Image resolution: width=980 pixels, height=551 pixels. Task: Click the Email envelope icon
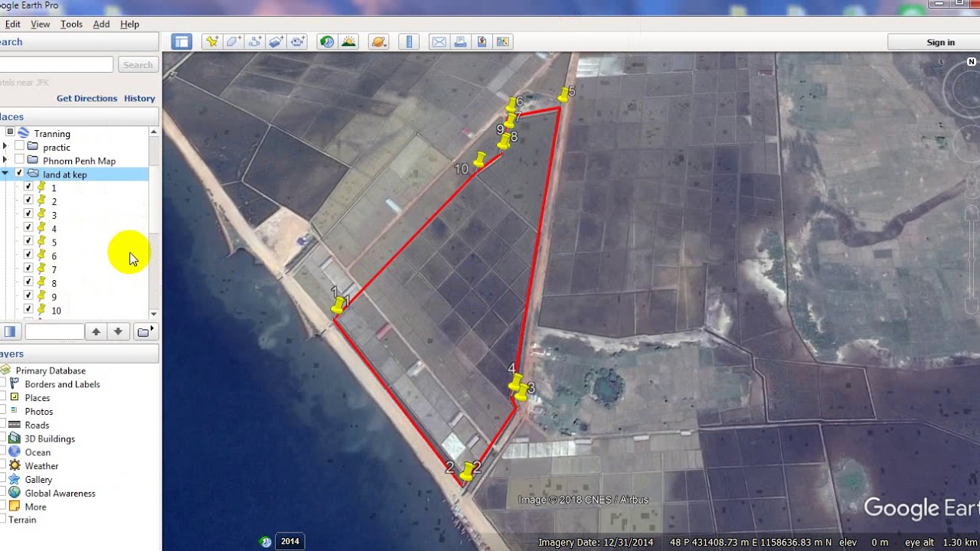point(439,42)
